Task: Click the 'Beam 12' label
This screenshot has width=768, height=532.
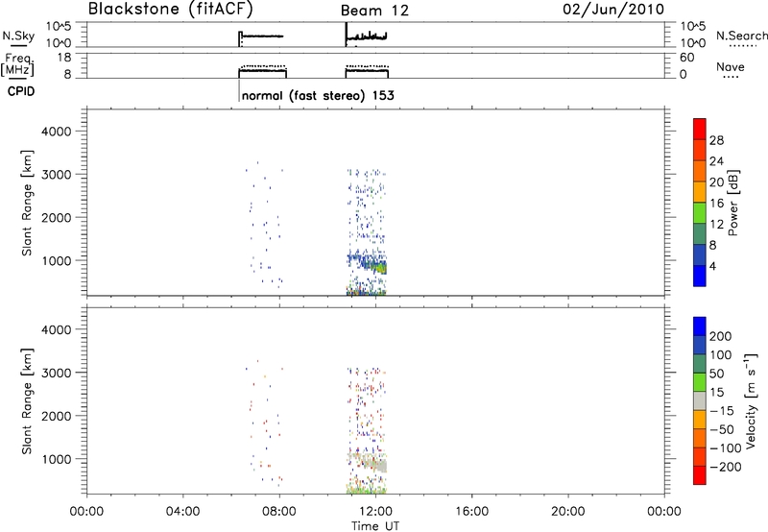Action: (x=374, y=11)
